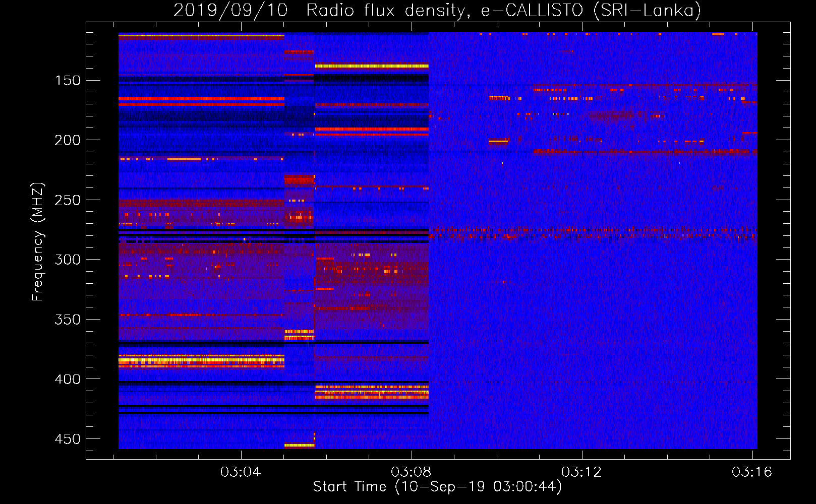This screenshot has width=816, height=504.
Task: Click the 150 frequency tick label
Action: 68,81
